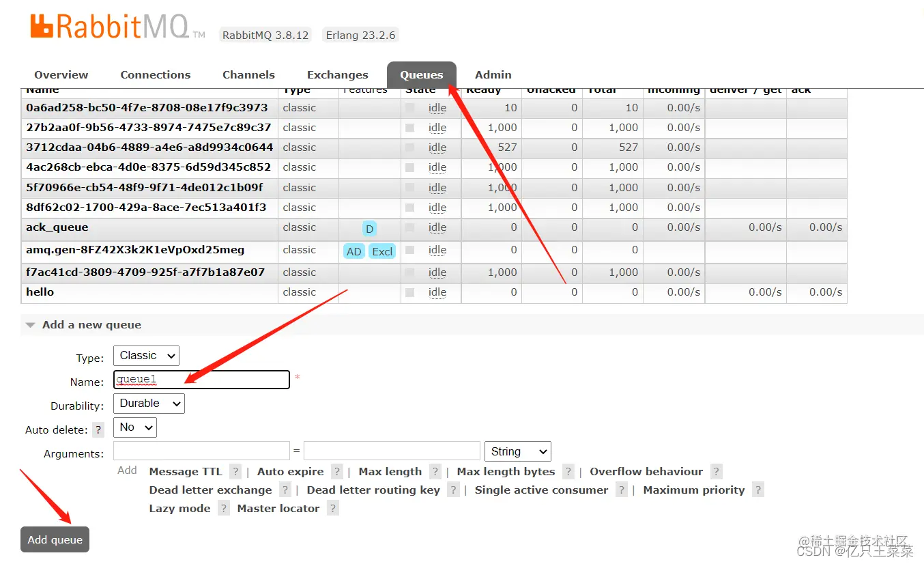Image resolution: width=924 pixels, height=564 pixels.
Task: Add the Maximum priority argument
Action: (694, 490)
